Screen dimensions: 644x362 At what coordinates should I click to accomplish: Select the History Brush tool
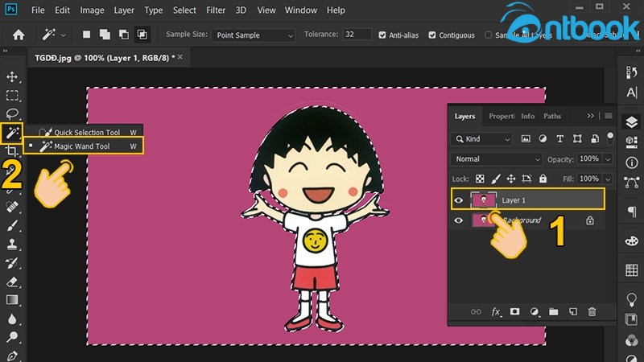coord(12,263)
